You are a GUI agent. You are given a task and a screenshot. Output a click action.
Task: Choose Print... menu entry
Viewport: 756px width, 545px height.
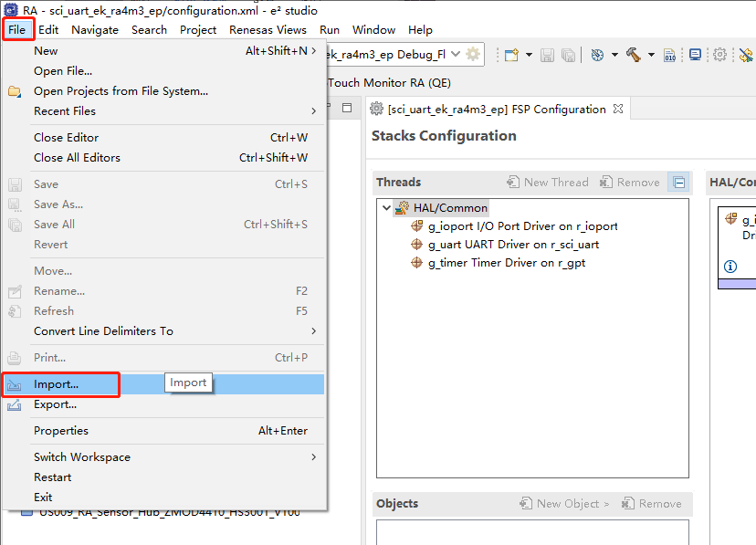(164, 358)
